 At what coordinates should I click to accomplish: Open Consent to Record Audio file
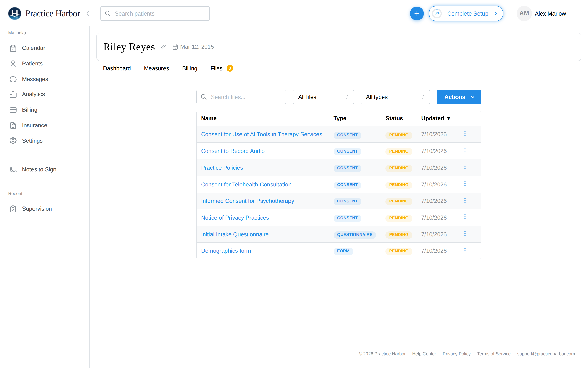[x=233, y=151]
